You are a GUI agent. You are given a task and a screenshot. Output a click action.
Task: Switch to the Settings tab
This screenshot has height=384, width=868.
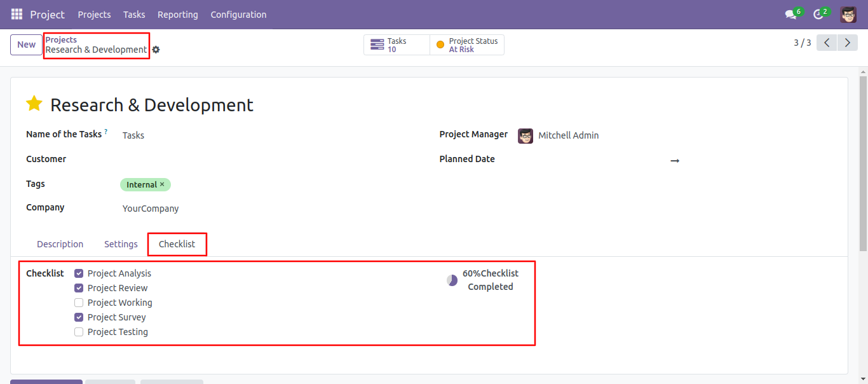pyautogui.click(x=121, y=244)
